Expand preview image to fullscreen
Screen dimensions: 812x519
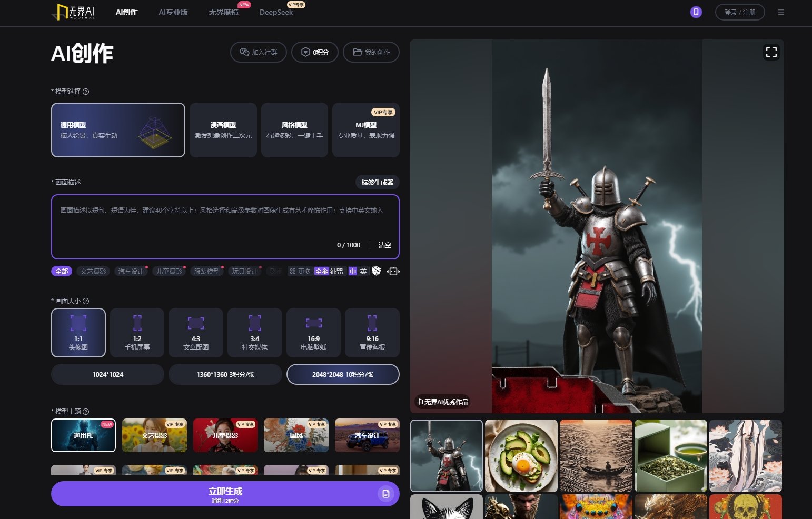click(771, 52)
